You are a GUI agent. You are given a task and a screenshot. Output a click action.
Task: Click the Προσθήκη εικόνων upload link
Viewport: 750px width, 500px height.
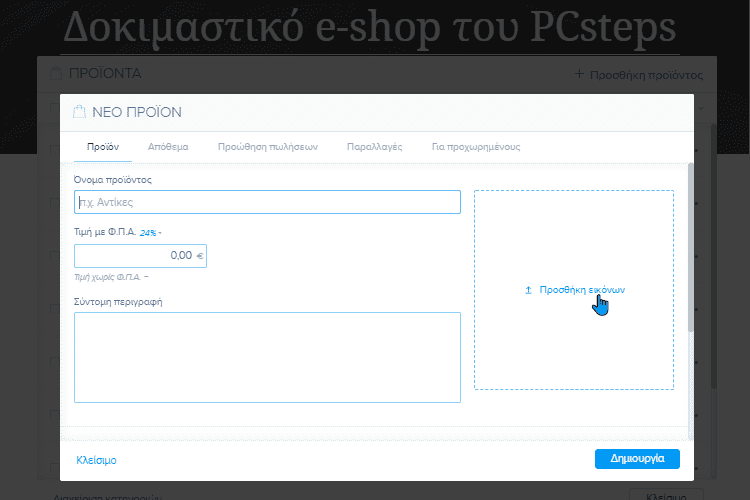tap(582, 289)
